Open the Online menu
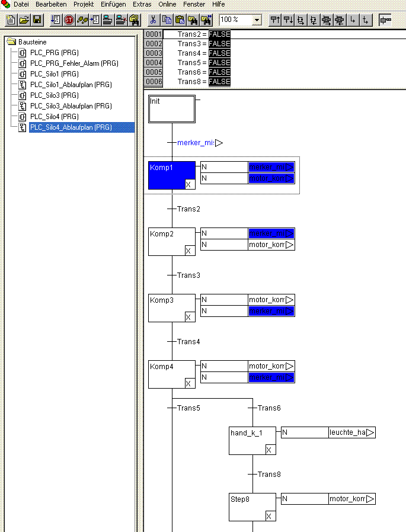The width and height of the screenshot is (406, 532). (167, 4)
